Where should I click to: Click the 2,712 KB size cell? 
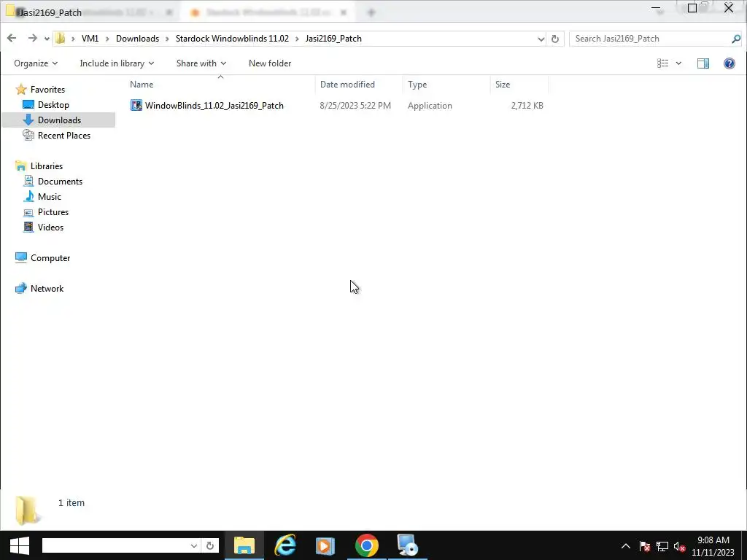point(527,106)
